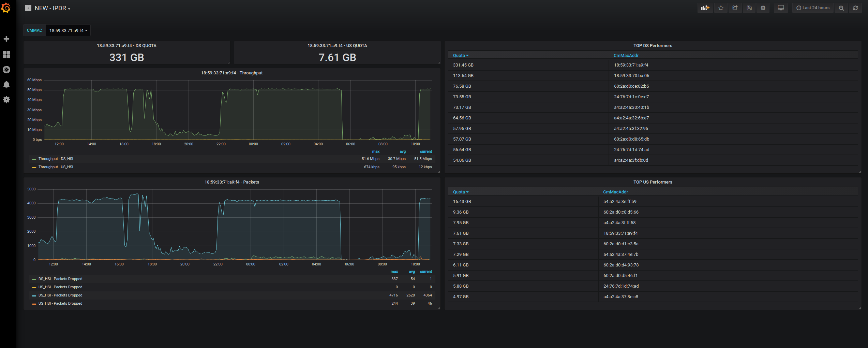Share the dashboard using the share icon
The width and height of the screenshot is (868, 348).
coord(735,8)
